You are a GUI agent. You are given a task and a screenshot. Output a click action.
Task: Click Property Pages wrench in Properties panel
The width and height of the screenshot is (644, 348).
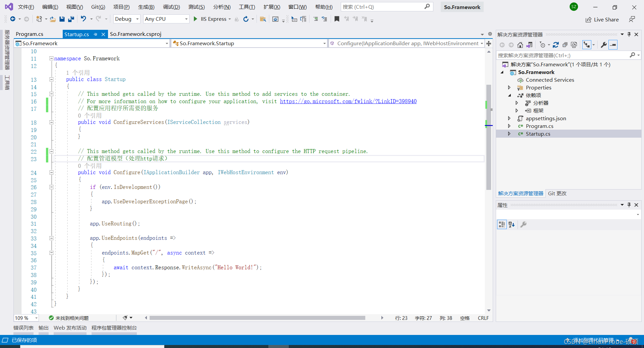point(523,224)
